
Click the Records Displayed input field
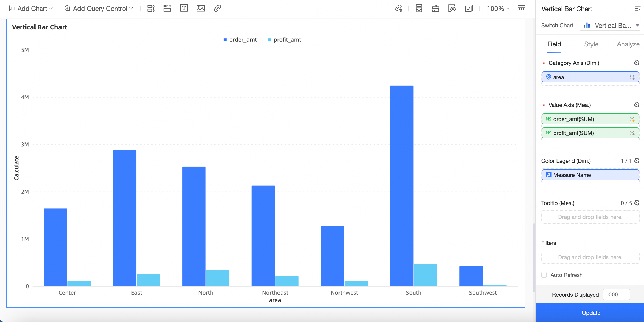coord(616,294)
